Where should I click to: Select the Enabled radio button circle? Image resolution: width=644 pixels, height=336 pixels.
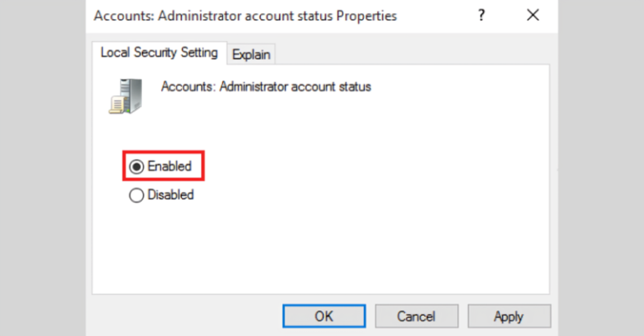coord(137,167)
